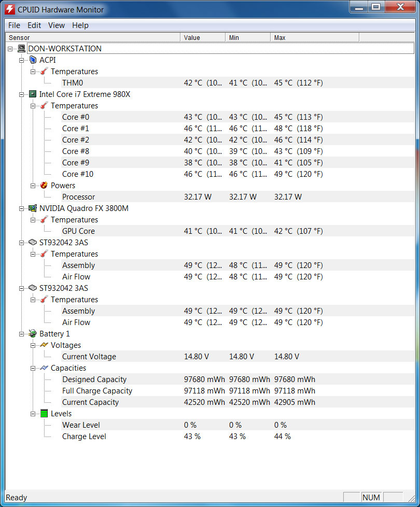
Task: Open the Help menu
Action: tap(80, 25)
